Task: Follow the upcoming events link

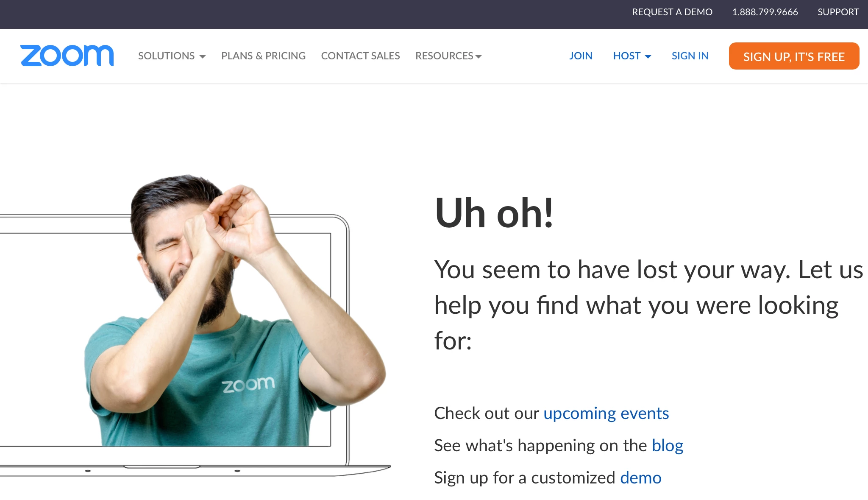Action: [x=606, y=413]
